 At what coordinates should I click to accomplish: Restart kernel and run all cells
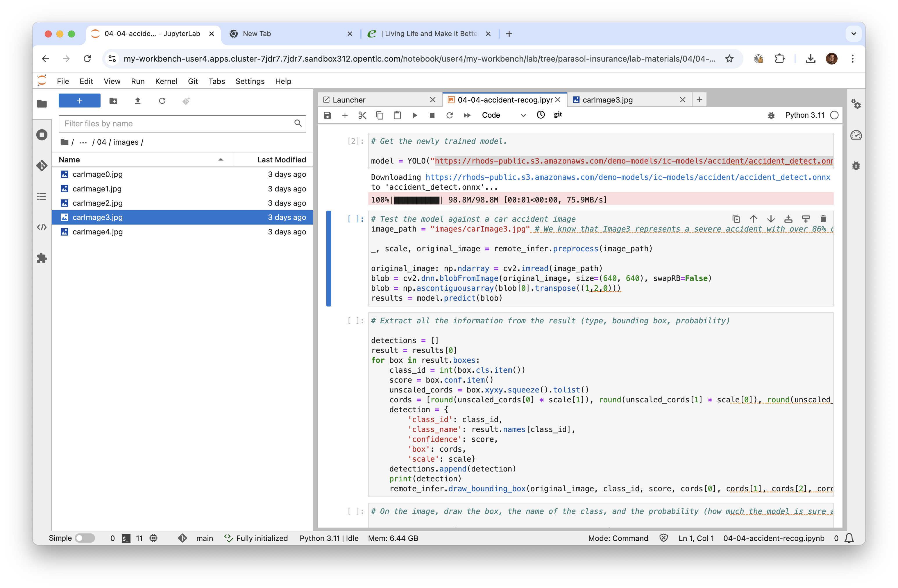click(x=467, y=115)
